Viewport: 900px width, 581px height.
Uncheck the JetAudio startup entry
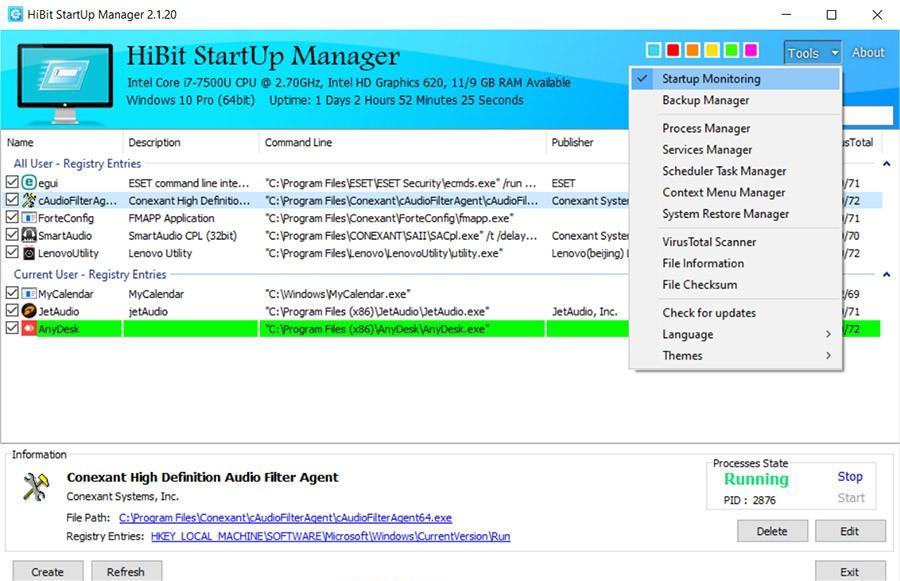coord(11,311)
